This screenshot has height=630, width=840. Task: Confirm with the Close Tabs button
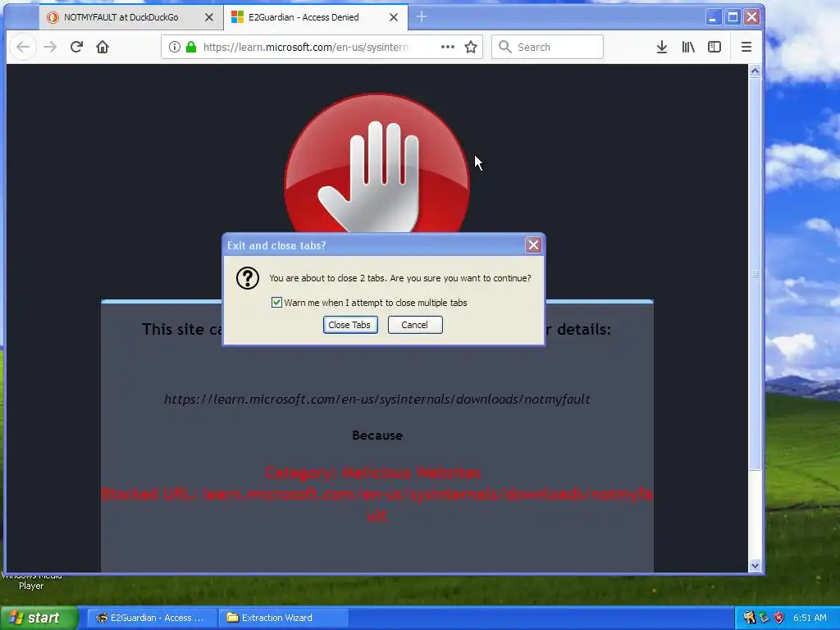coord(350,325)
